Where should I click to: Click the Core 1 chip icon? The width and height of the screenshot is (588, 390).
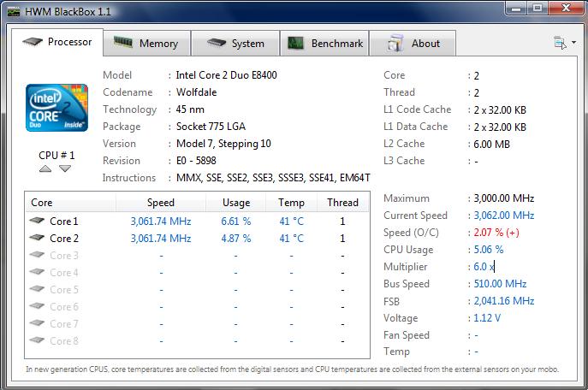click(37, 221)
